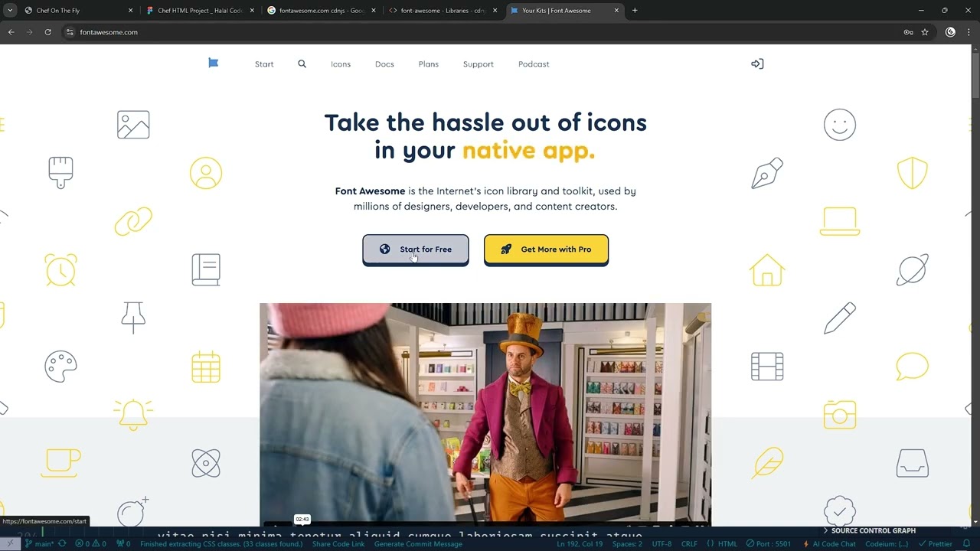Click the gray thumbtack pin icon
This screenshot has height=551, width=980.
(x=133, y=318)
